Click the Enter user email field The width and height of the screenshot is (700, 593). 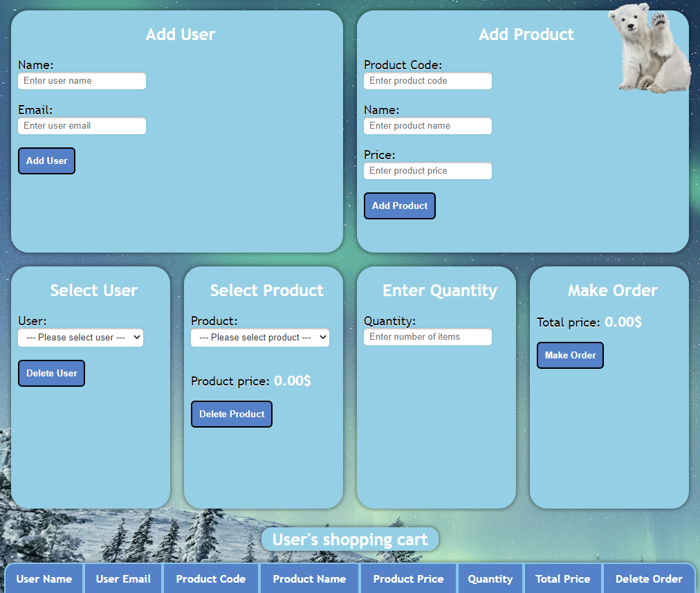(x=82, y=126)
